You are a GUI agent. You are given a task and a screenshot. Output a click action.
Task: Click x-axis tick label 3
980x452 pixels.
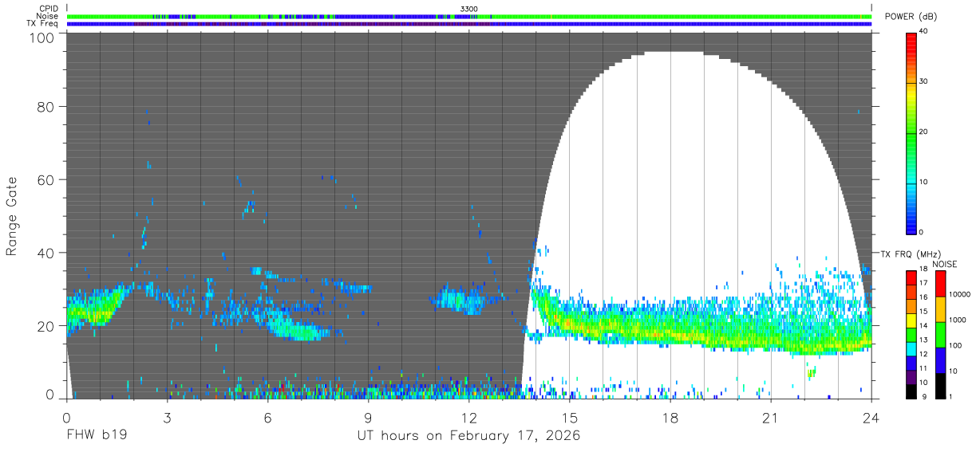point(168,418)
